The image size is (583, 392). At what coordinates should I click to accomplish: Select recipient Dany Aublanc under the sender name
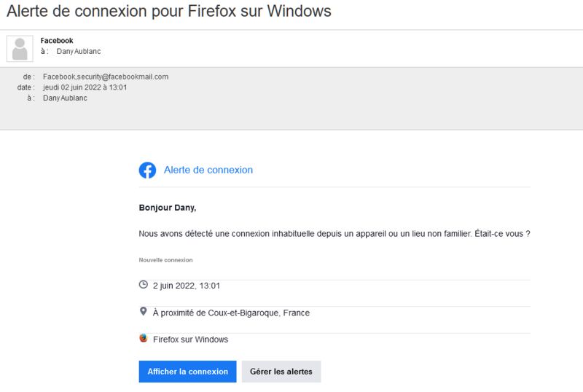pyautogui.click(x=79, y=51)
